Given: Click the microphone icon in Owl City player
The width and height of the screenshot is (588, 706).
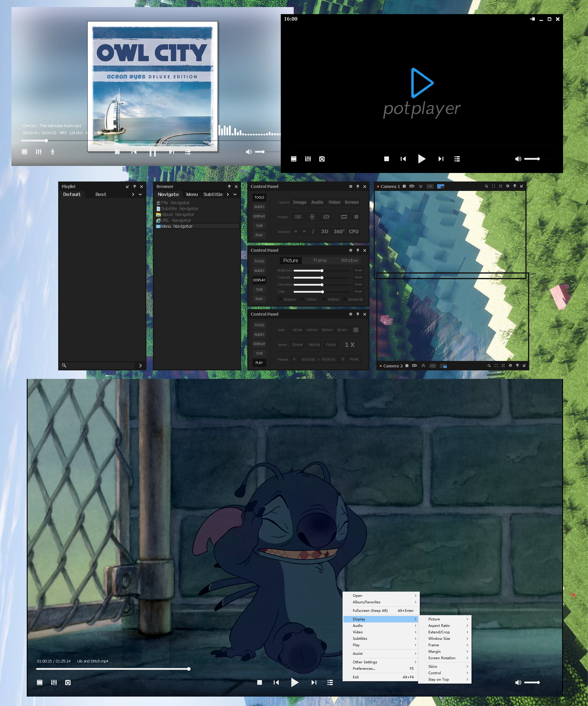Looking at the screenshot, I should point(52,152).
